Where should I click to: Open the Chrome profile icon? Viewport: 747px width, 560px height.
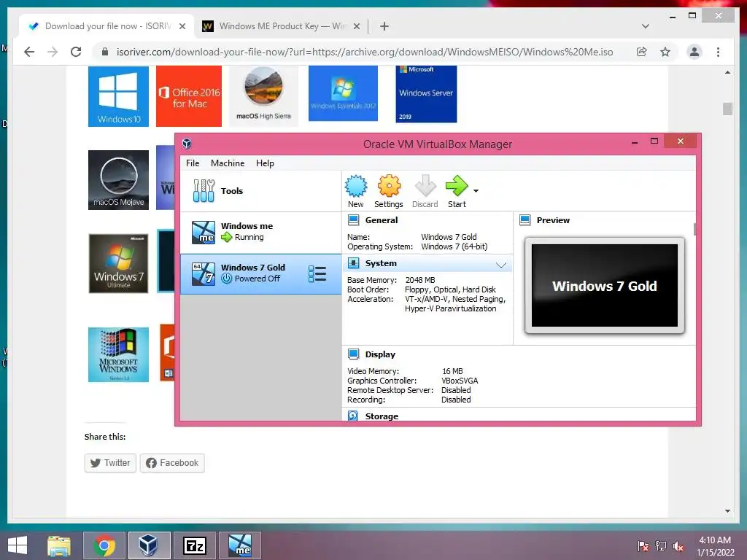[694, 52]
